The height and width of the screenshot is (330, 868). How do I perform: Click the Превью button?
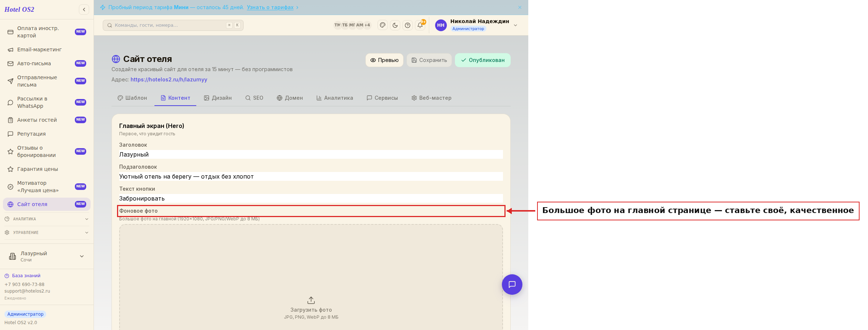click(x=384, y=60)
